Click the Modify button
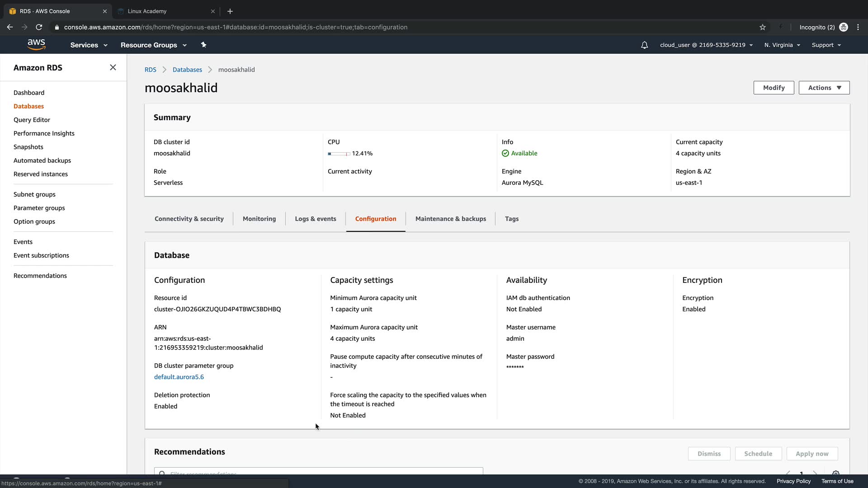 (x=774, y=88)
